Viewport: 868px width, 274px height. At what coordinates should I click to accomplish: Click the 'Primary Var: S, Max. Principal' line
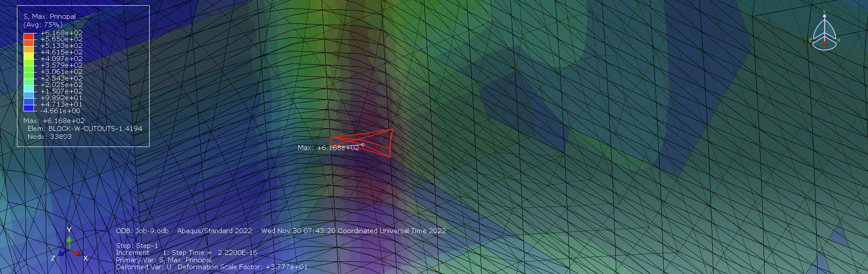[x=164, y=260]
